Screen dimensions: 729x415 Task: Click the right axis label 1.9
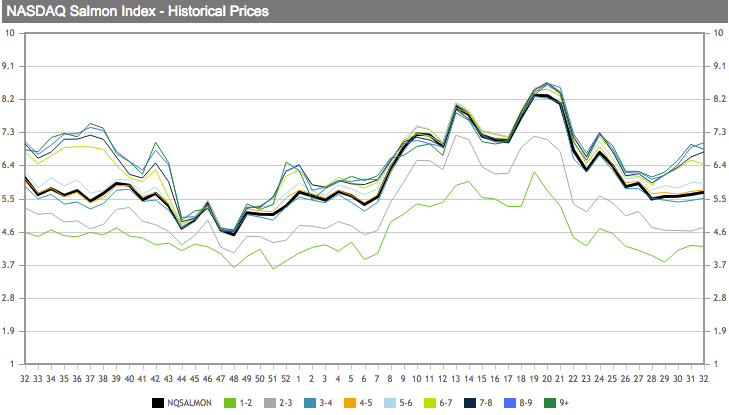point(719,331)
